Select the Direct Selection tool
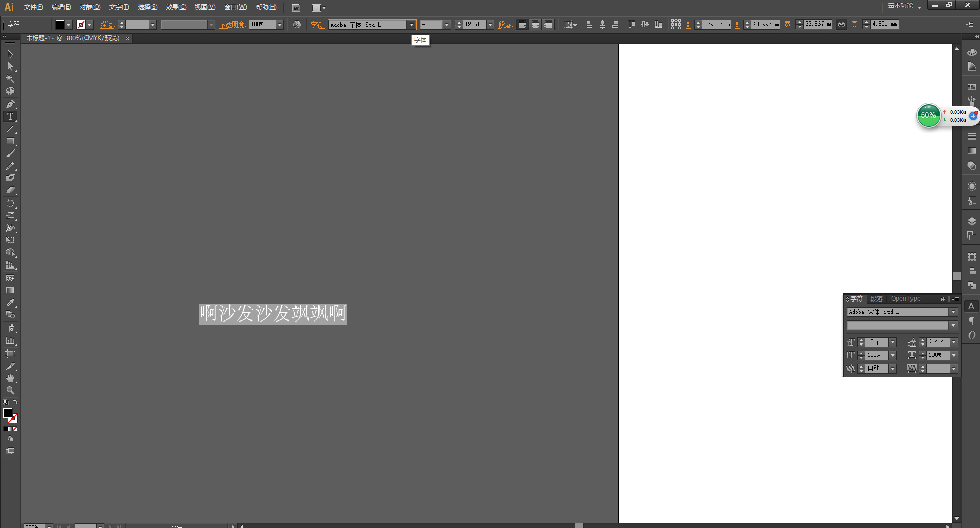 10,66
